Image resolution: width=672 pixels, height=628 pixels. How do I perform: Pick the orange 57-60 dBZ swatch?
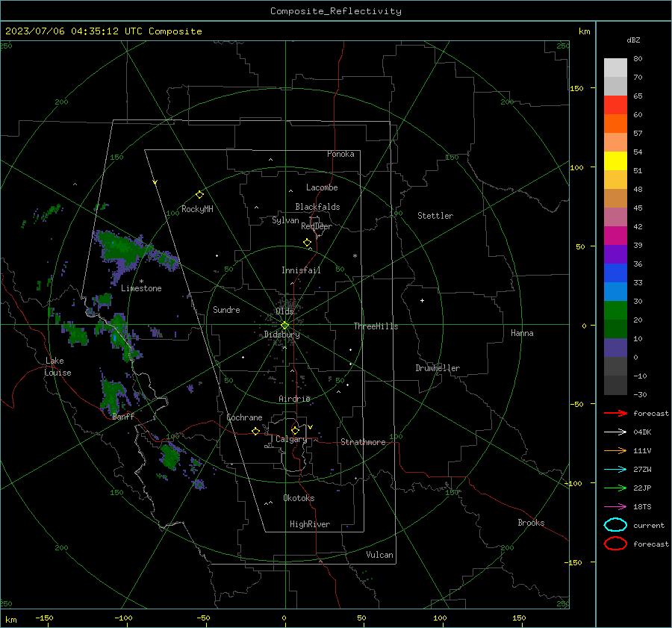click(615, 124)
